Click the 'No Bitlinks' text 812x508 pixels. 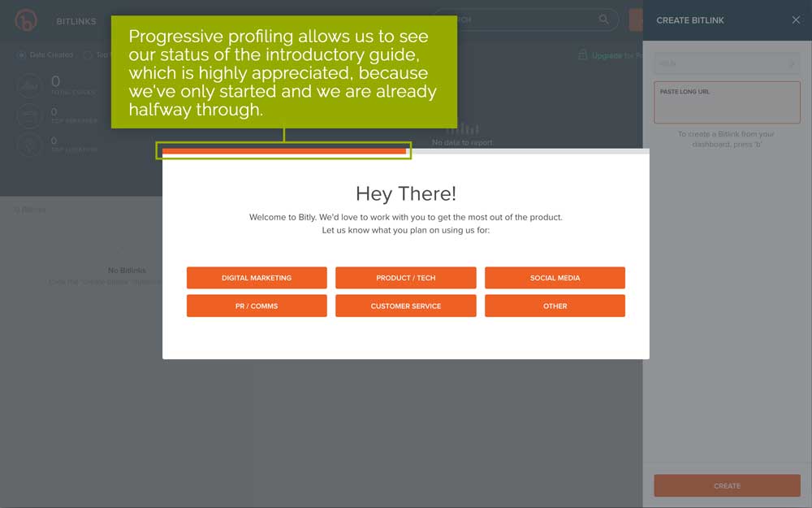click(x=127, y=270)
